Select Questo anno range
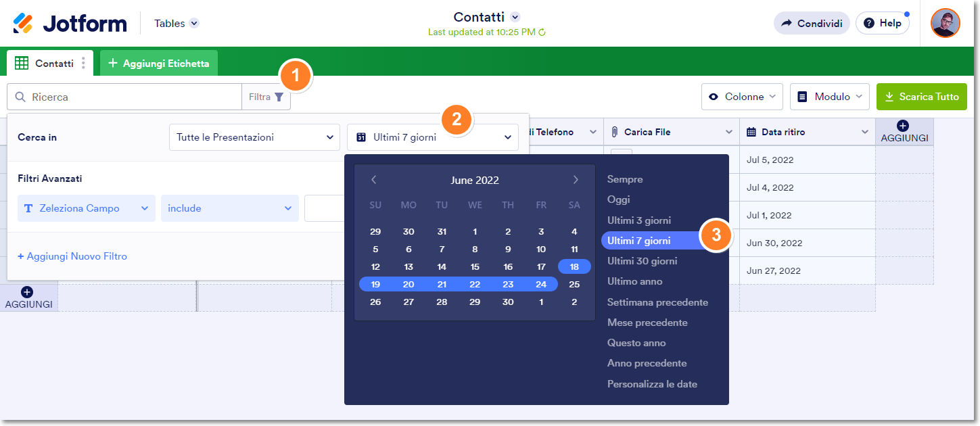The width and height of the screenshot is (980, 426). click(636, 343)
